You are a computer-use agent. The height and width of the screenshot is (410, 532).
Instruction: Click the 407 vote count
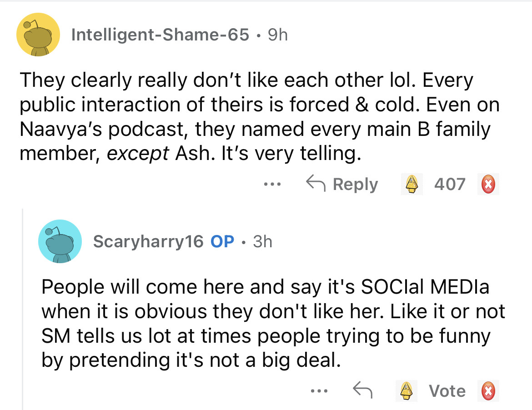click(x=450, y=184)
